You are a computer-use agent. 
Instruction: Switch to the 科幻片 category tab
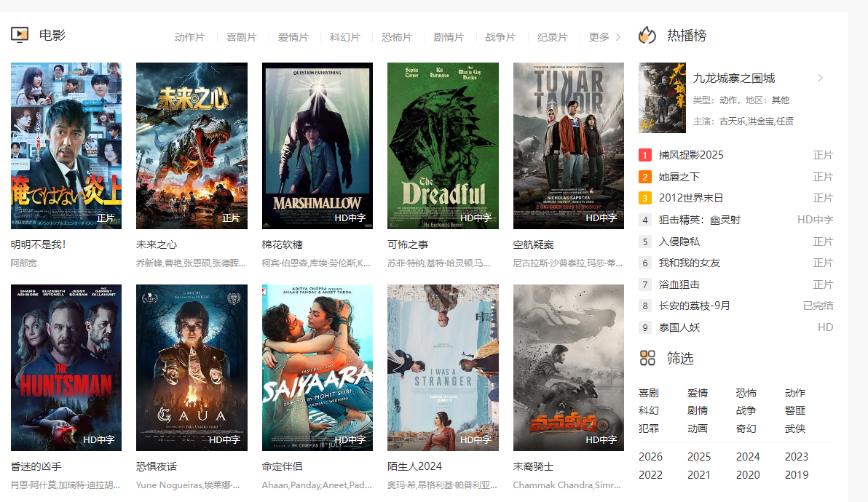pyautogui.click(x=344, y=37)
